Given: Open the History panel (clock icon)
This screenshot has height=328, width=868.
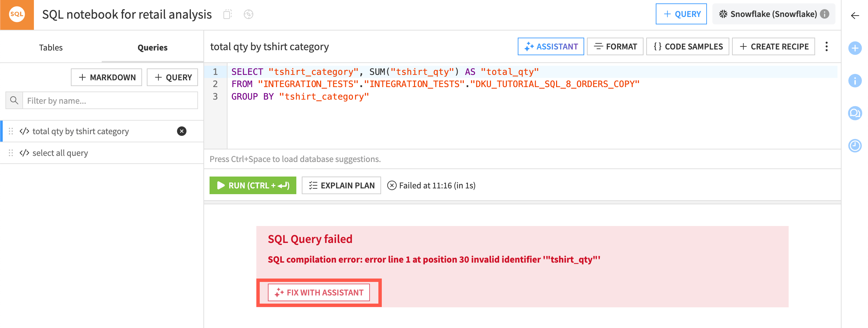Looking at the screenshot, I should coord(855,145).
